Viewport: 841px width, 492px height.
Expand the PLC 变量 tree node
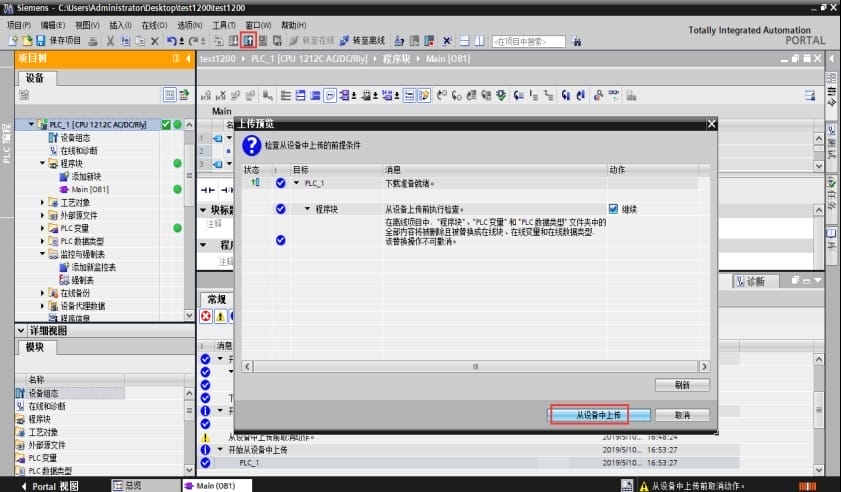coord(43,228)
